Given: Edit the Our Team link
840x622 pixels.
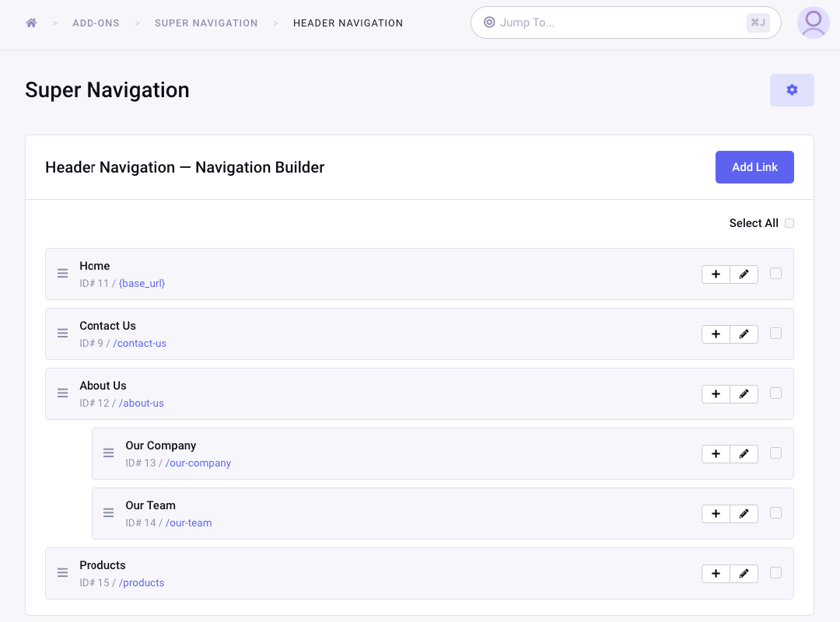Looking at the screenshot, I should [x=744, y=514].
